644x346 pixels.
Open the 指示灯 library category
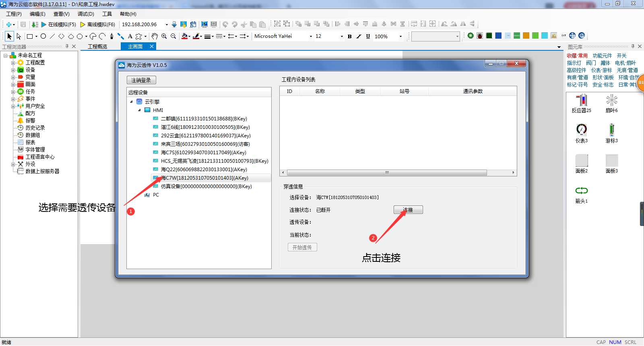click(x=574, y=63)
